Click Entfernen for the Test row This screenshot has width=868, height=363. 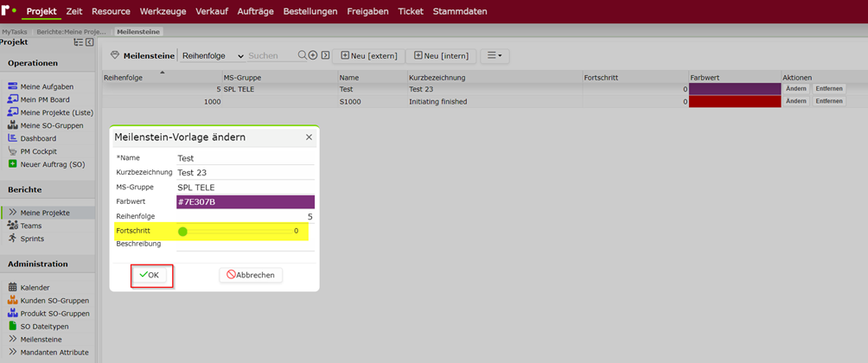click(x=829, y=88)
